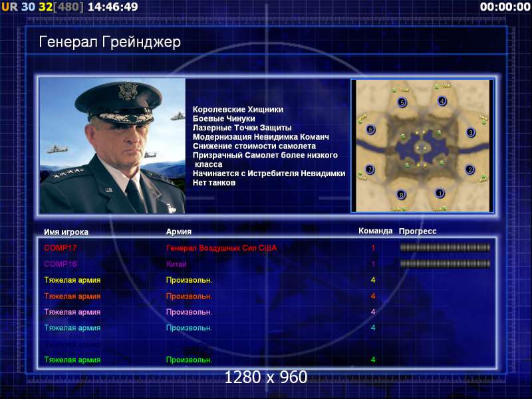
Task: Click the desert map preview thumbnail
Action: click(x=422, y=146)
